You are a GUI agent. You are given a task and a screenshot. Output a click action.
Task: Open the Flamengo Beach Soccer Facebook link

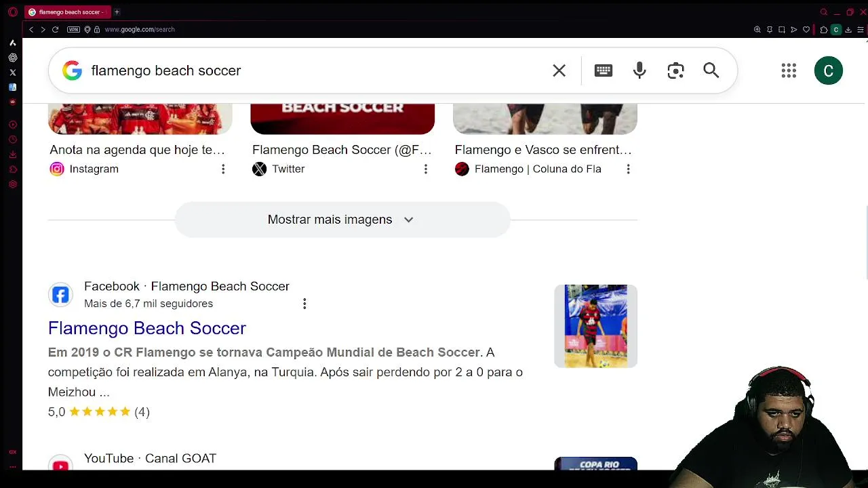(x=147, y=328)
